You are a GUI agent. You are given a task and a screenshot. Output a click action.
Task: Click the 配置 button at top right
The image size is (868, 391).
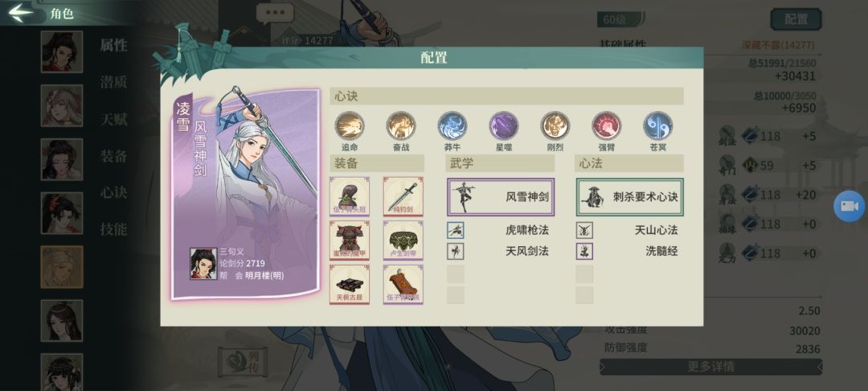796,19
